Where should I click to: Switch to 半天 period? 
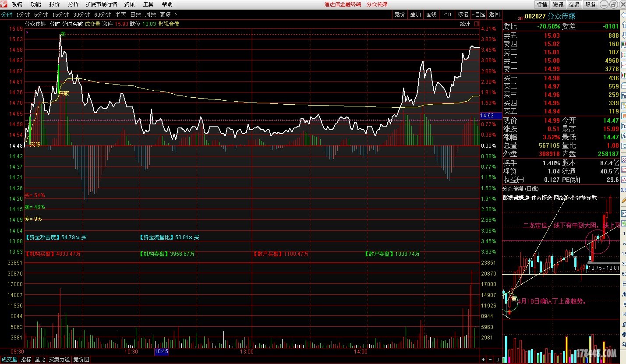tap(120, 14)
